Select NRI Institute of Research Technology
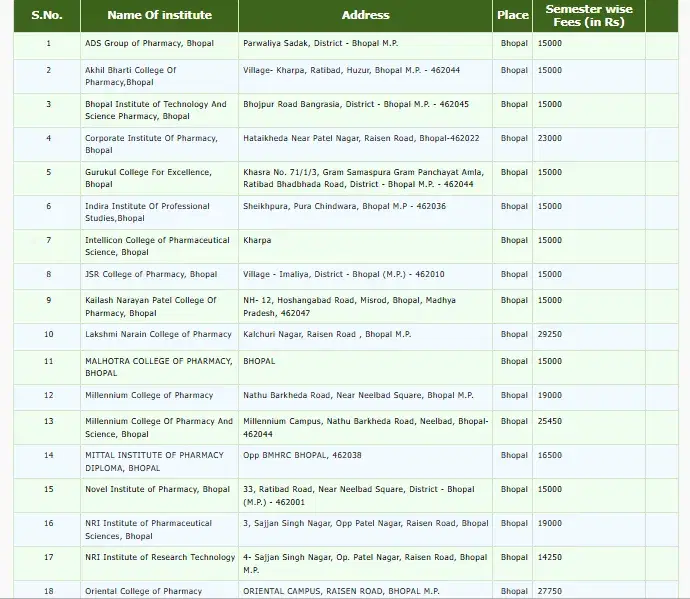Viewport: 690px width, 599px height. tap(160, 557)
